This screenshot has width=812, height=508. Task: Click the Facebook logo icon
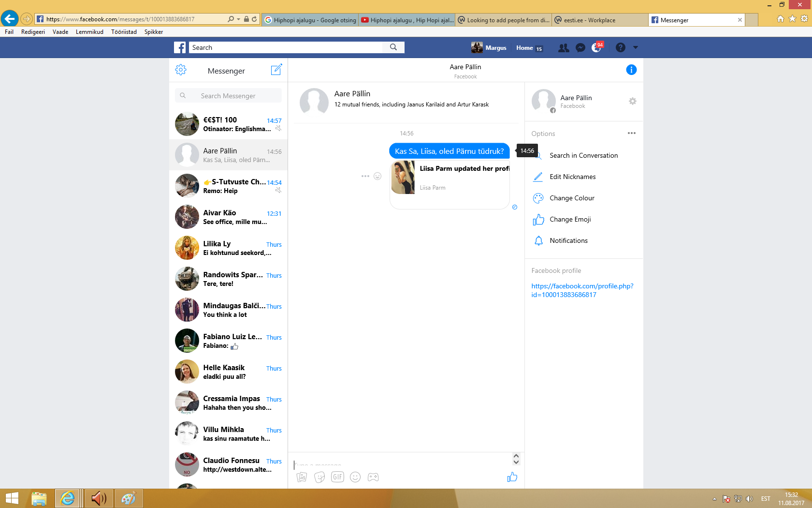(180, 47)
